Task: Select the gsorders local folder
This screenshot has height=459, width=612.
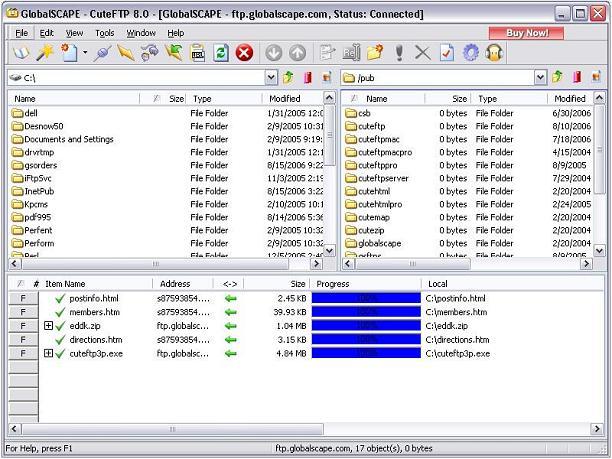Action: (x=35, y=165)
